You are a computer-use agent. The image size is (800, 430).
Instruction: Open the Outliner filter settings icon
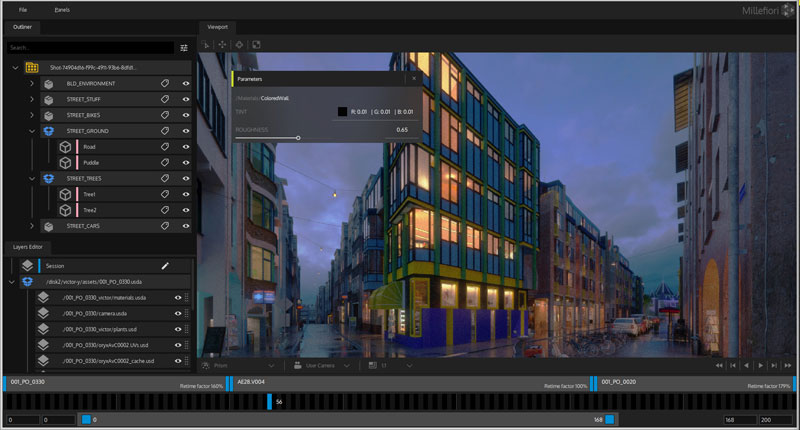[x=184, y=47]
